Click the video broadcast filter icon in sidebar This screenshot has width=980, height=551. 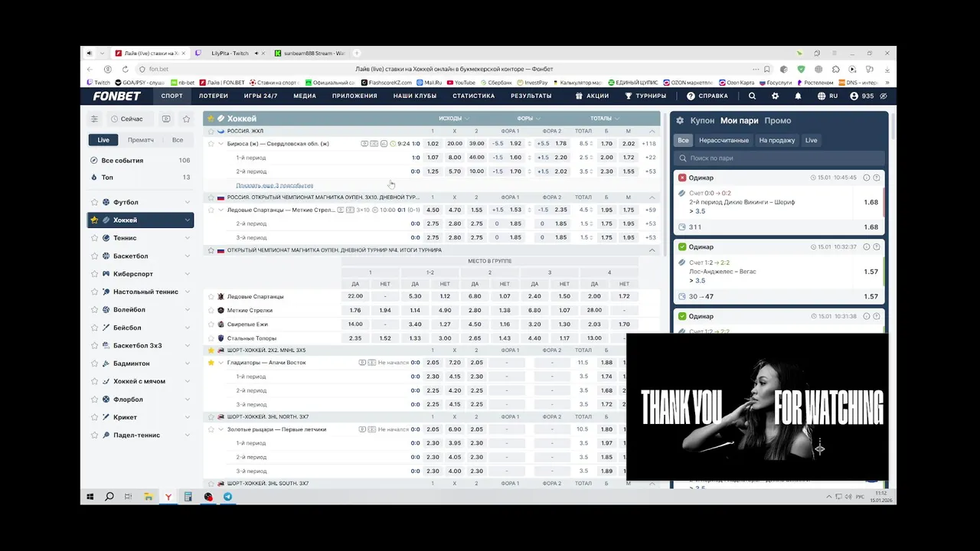tap(166, 119)
